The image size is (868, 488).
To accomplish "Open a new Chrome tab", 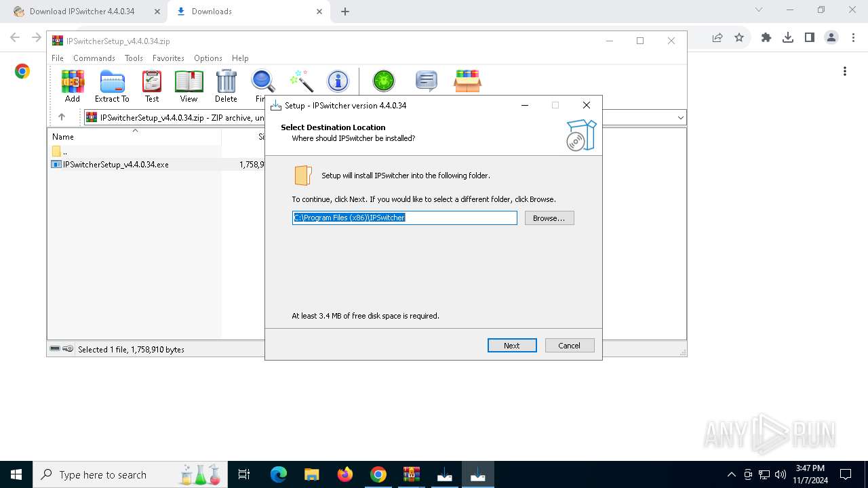I will pyautogui.click(x=345, y=12).
